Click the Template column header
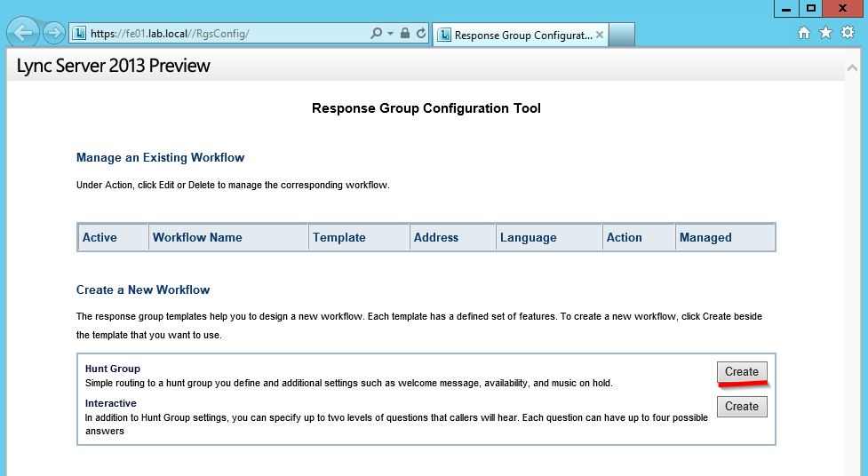This screenshot has height=476, width=868. [359, 237]
